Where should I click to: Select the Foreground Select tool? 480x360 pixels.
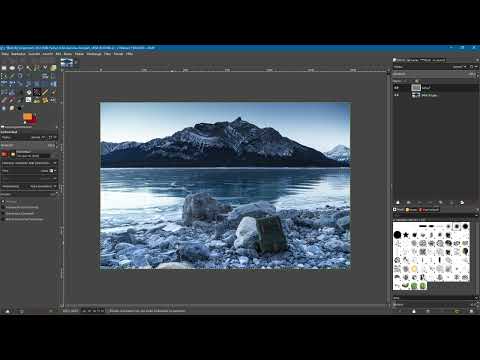(x=53, y=68)
